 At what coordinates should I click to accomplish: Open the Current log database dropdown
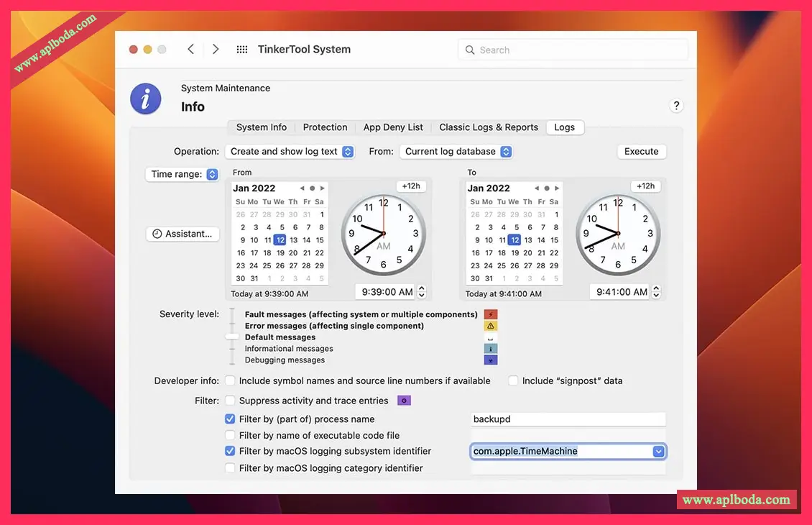[456, 152]
